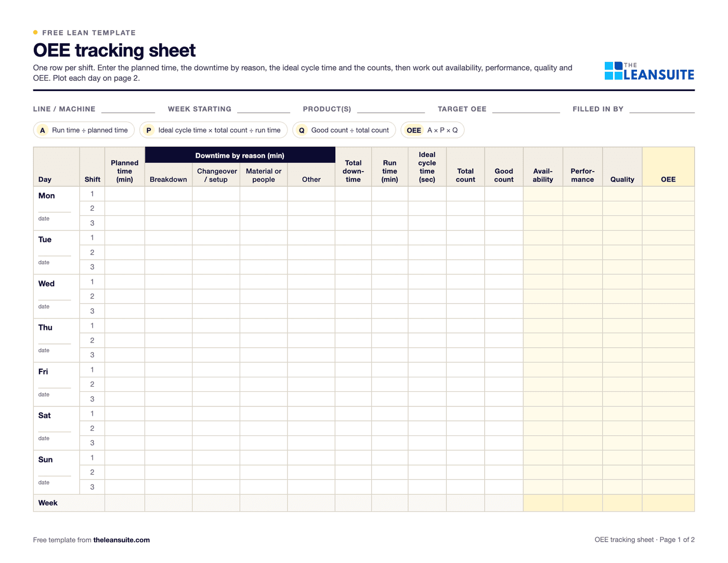Click the 'Ideal cycle time (sec)' header
Image resolution: width=728 pixels, height=563 pixels.
click(x=427, y=167)
